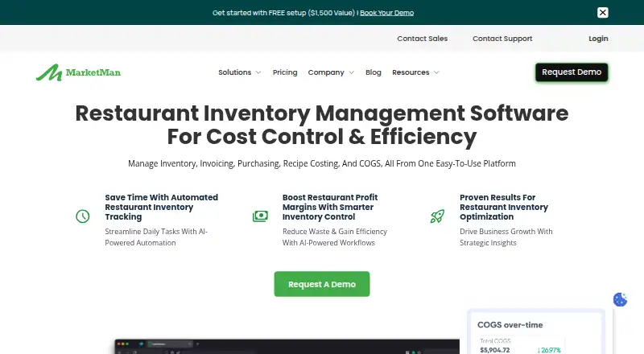Click the green Request A Demo button
Image resolution: width=644 pixels, height=354 pixels.
tap(322, 284)
